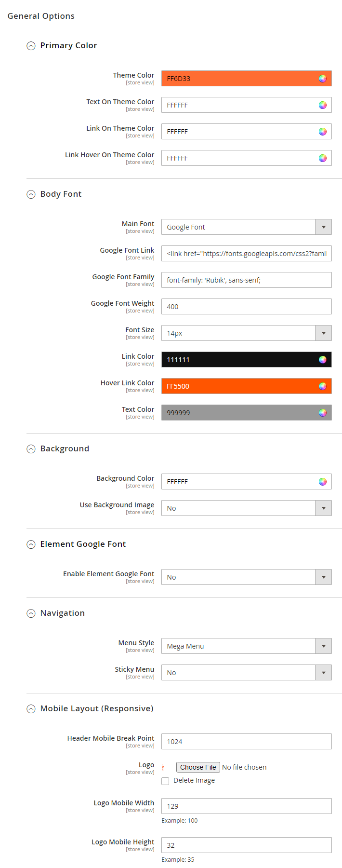Open color picker icon for Theme Color
The image size is (342, 868).
323,79
